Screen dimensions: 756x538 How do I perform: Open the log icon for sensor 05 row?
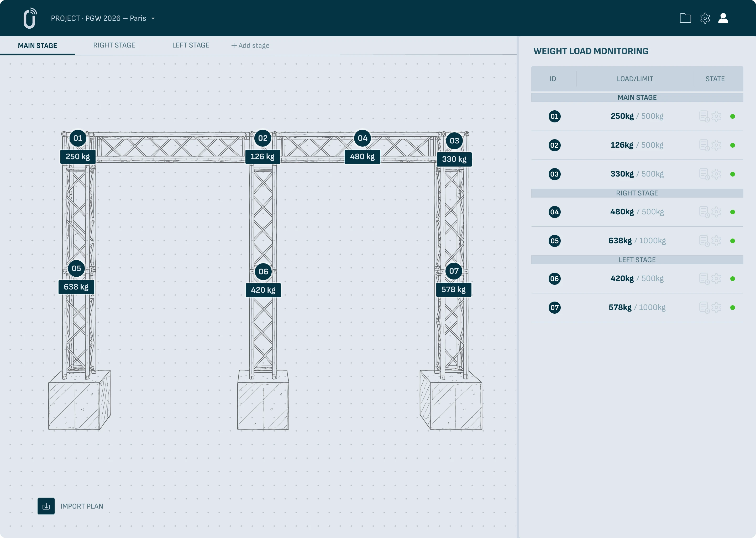pos(704,241)
